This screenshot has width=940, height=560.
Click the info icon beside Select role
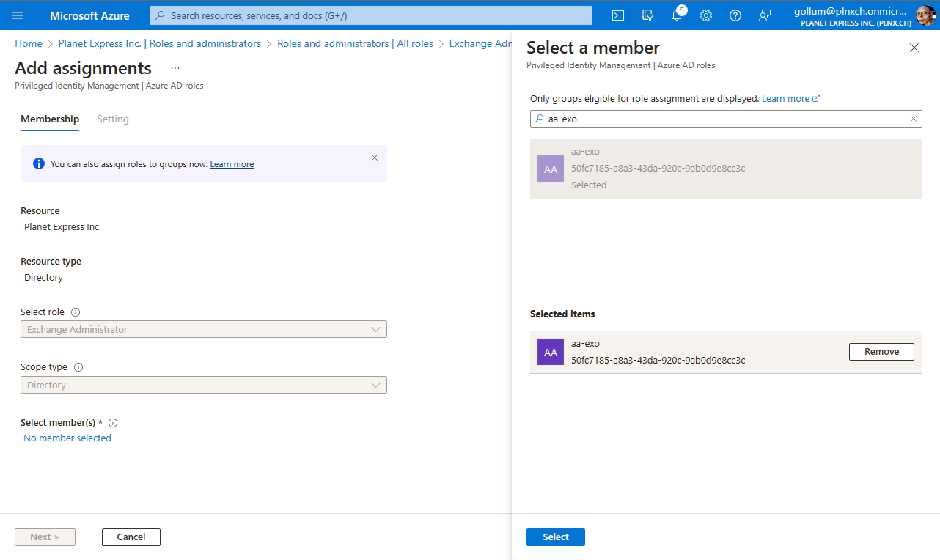pos(76,312)
